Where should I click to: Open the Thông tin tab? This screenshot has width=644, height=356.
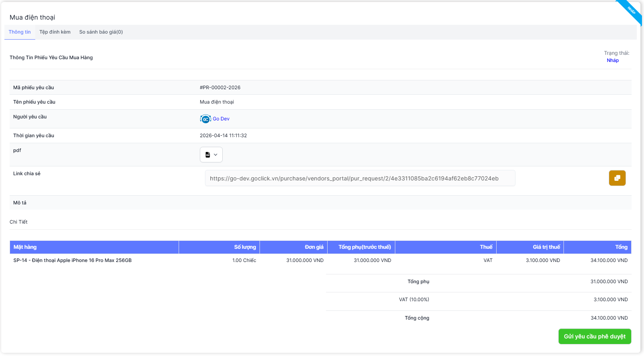[x=20, y=32]
